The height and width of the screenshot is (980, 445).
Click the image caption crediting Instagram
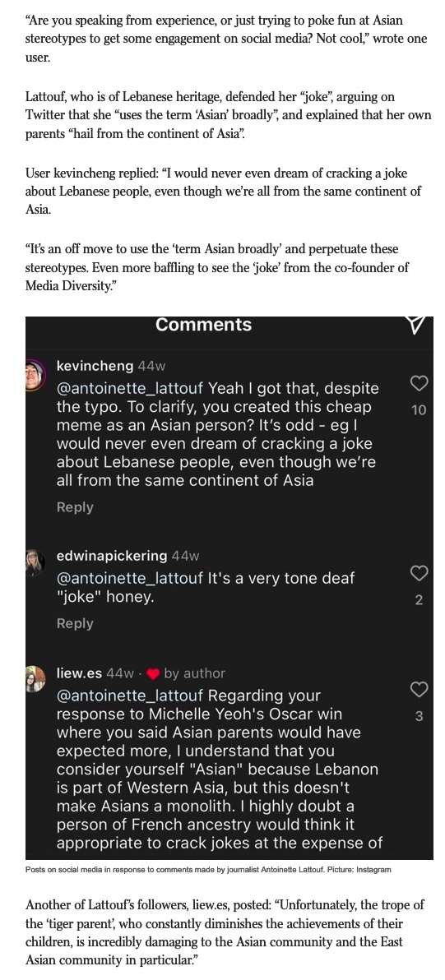pyautogui.click(x=208, y=869)
